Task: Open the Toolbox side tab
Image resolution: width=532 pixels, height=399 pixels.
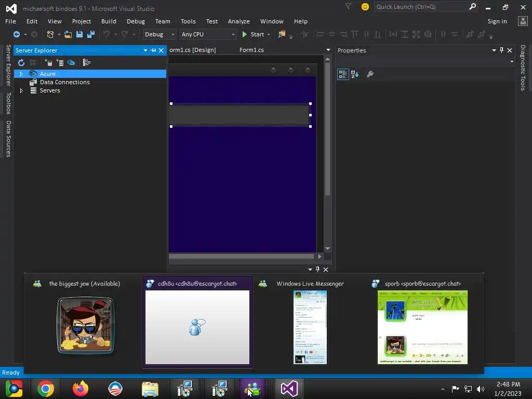Action: pos(8,103)
